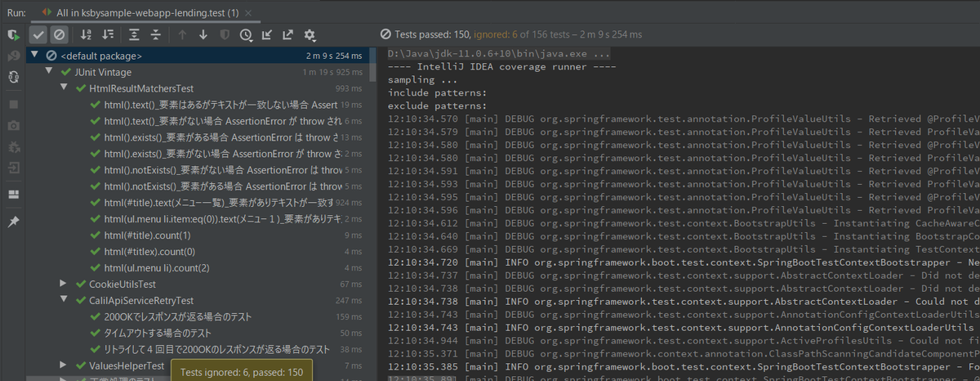Click 'Tests ignored: 6, passed: 150' tooltip
Viewport: 980px width, 381px height.
click(241, 371)
